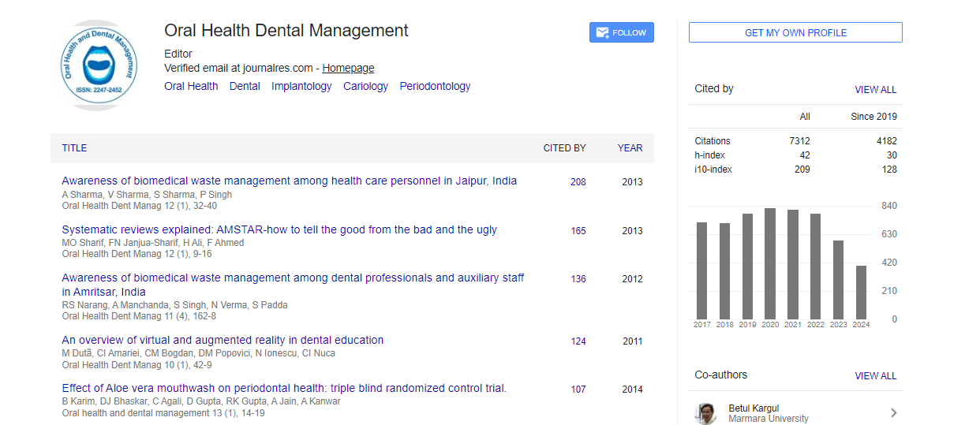The image size is (980, 425).
Task: Open virtual and augmented reality article
Action: (223, 340)
